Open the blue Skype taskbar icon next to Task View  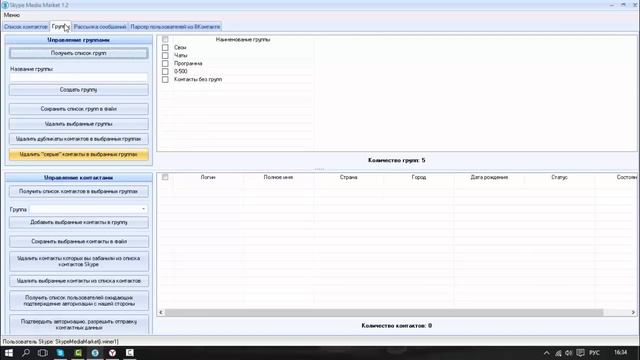[x=60, y=353]
